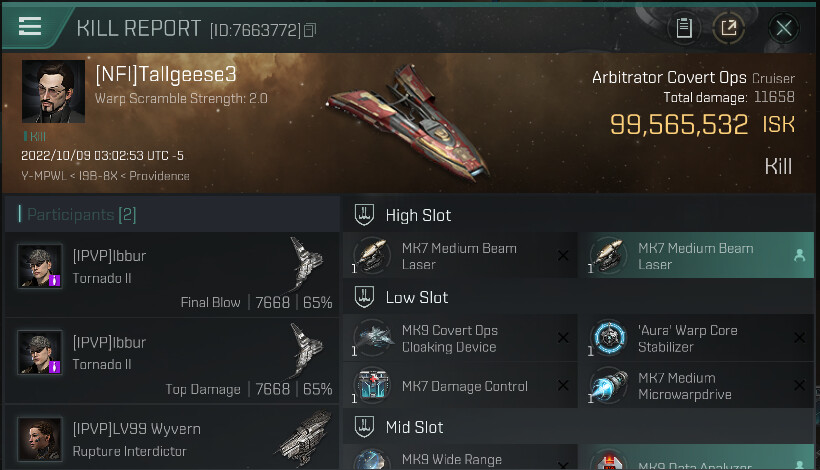820x470 pixels.
Task: Open the clipboard icon in the header
Action: [x=684, y=28]
